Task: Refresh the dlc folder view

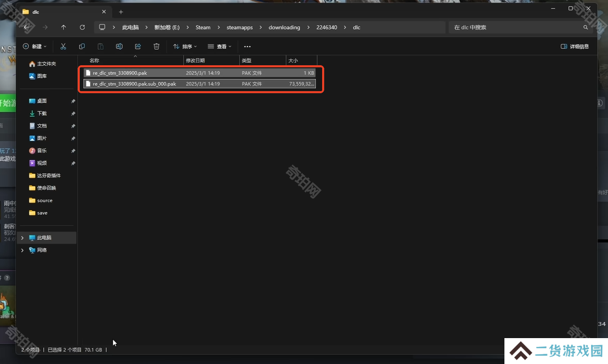Action: 82,27
